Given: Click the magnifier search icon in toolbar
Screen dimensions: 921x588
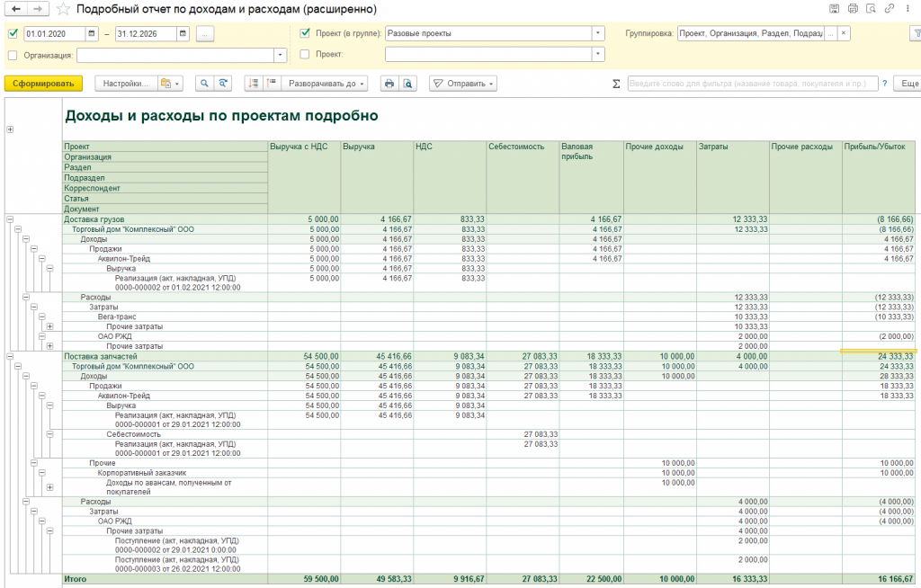Looking at the screenshot, I should pyautogui.click(x=204, y=84).
